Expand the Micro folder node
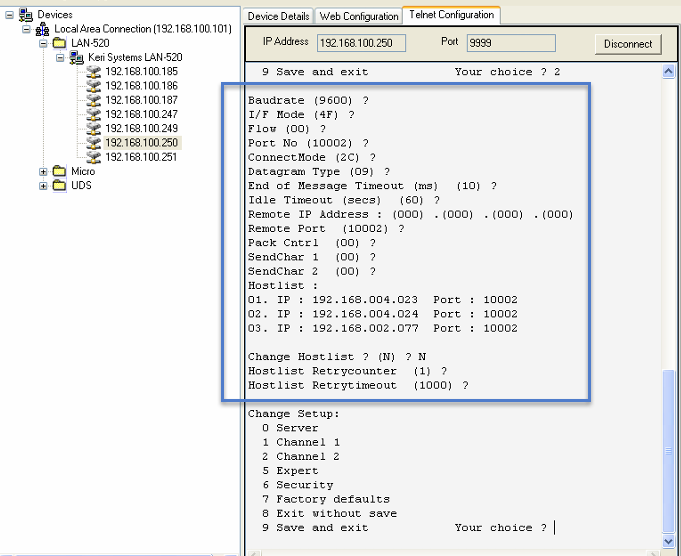The width and height of the screenshot is (681, 556). click(43, 172)
